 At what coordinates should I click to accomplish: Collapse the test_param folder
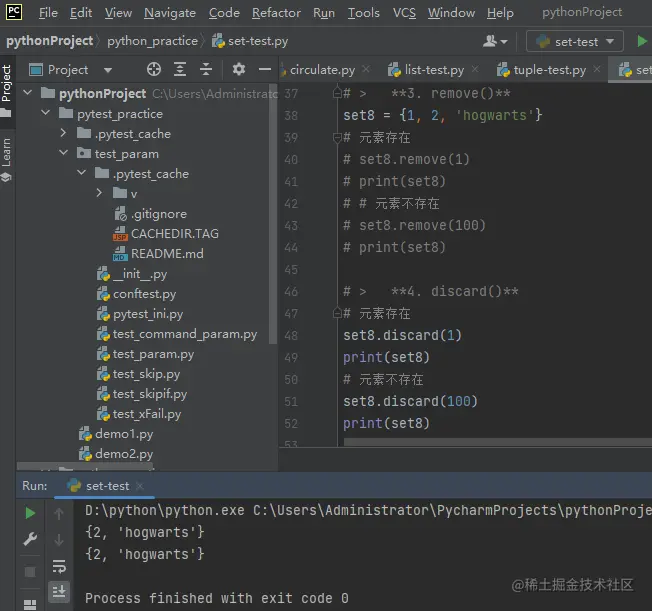[x=64, y=153]
